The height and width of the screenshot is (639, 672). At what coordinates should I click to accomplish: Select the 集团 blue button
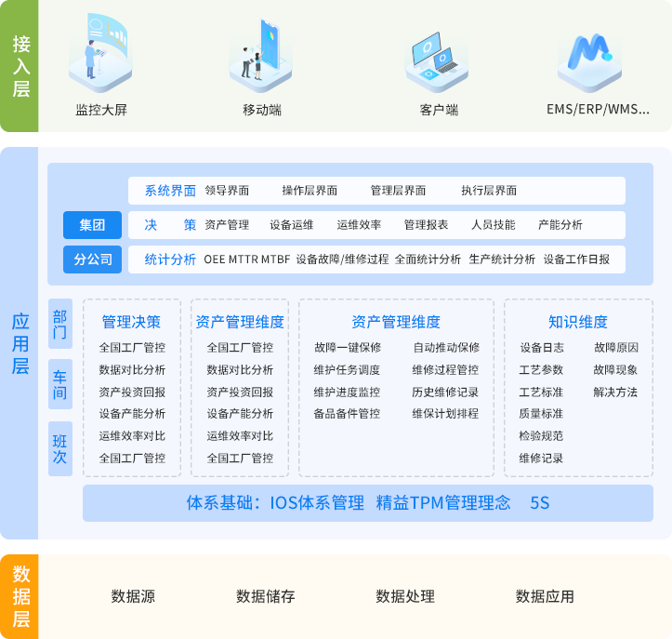92,225
